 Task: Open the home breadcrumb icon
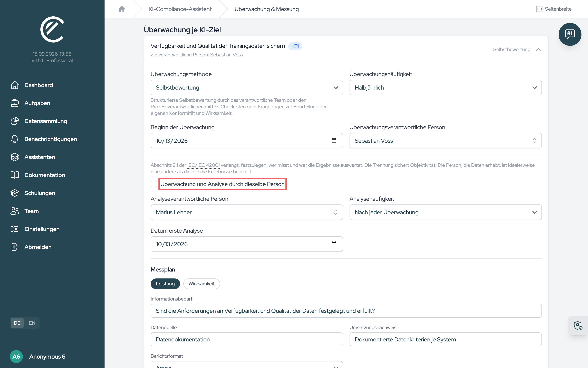(x=121, y=9)
